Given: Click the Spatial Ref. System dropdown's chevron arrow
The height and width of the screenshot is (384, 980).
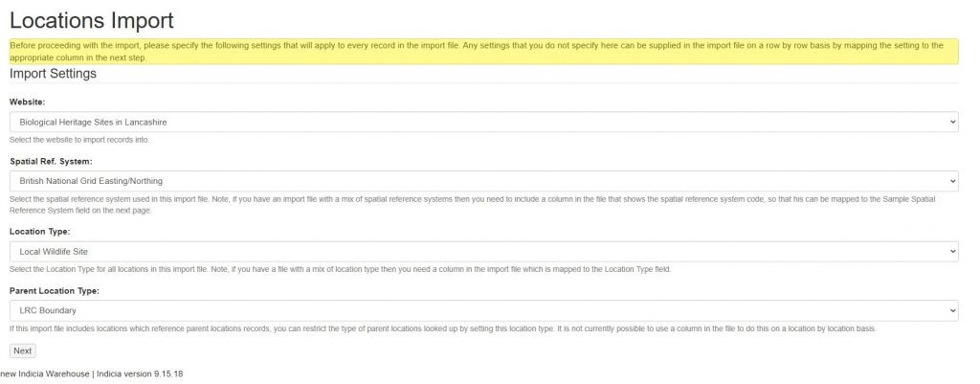Looking at the screenshot, I should click(952, 180).
